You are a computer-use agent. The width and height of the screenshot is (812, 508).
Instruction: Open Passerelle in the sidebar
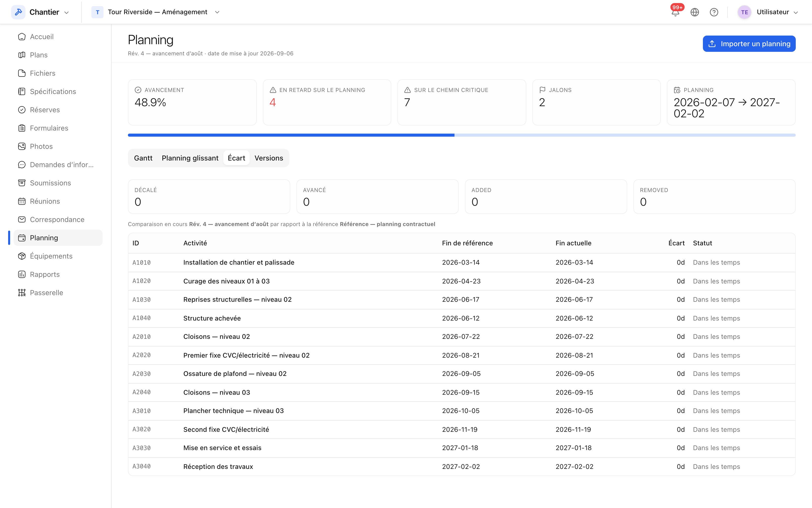[x=58, y=293]
